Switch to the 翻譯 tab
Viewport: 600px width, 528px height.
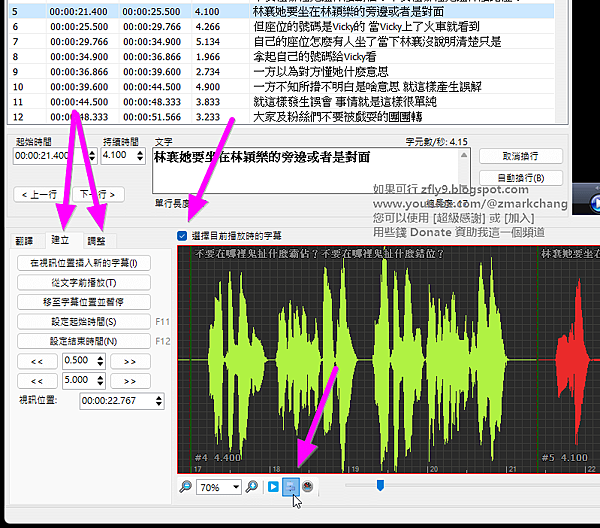[24, 241]
